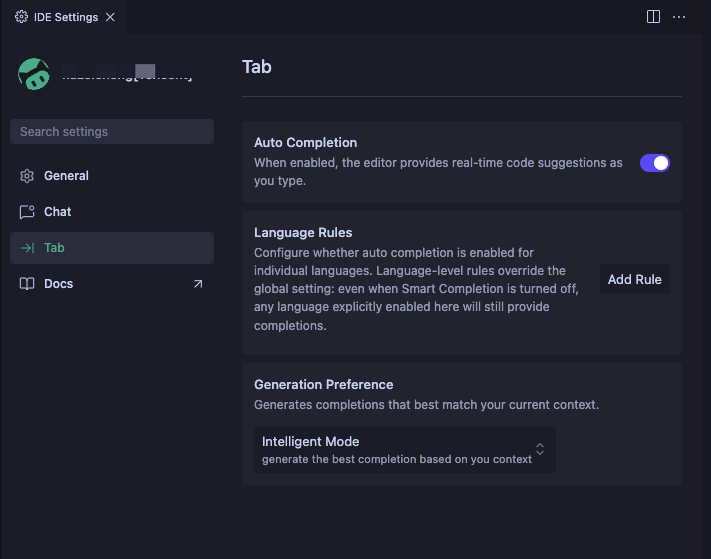Open the Chat settings section
Image resolution: width=711 pixels, height=559 pixels.
click(x=58, y=212)
